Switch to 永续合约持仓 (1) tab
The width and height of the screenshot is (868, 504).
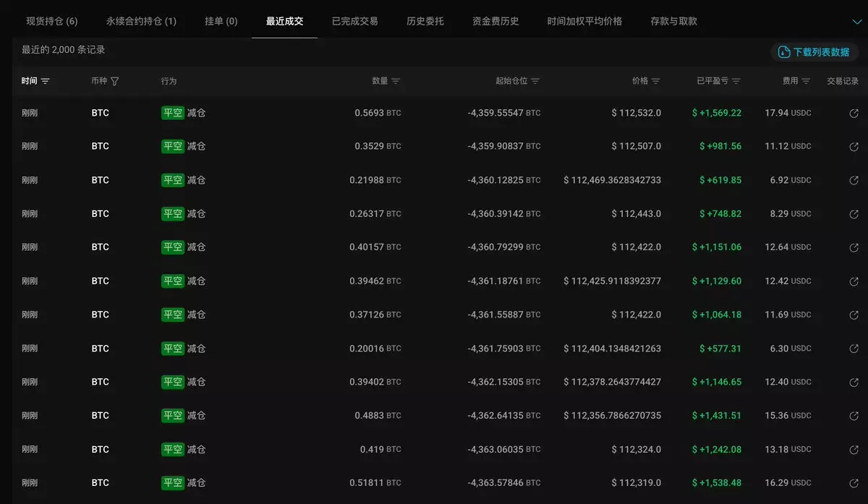tap(141, 22)
